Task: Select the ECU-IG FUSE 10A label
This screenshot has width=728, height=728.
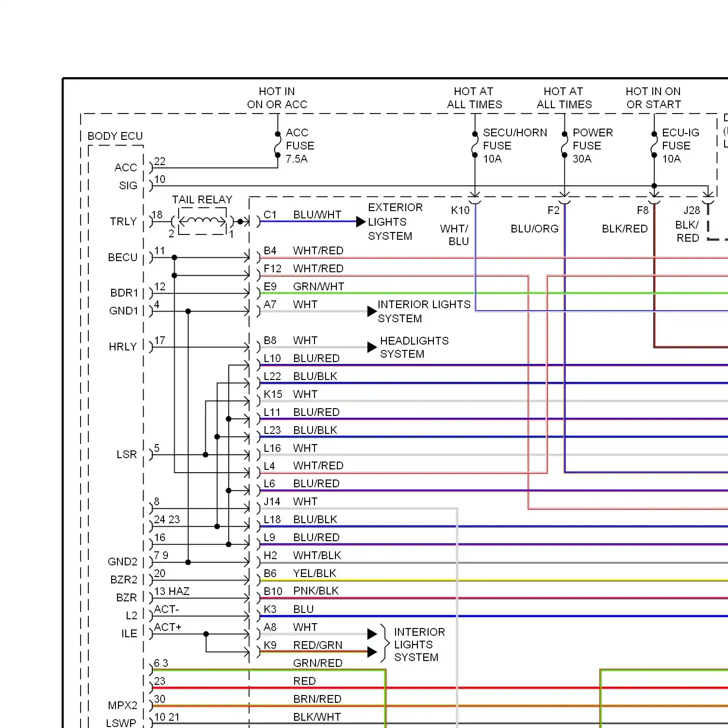Action: [680, 146]
